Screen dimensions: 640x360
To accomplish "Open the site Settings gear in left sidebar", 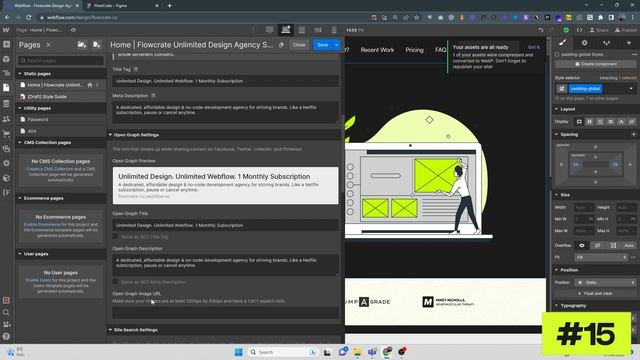I will click(x=6, y=163).
